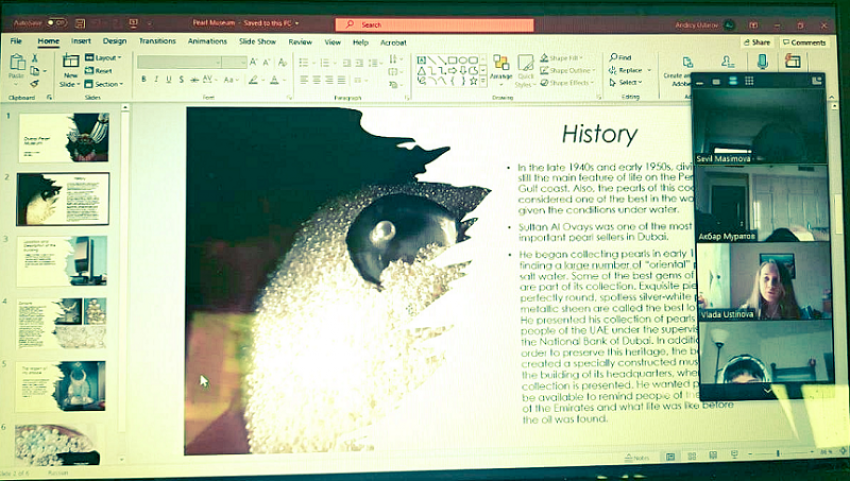Toggle gallery view in video call panel
The height and width of the screenshot is (481, 850).
749,81
